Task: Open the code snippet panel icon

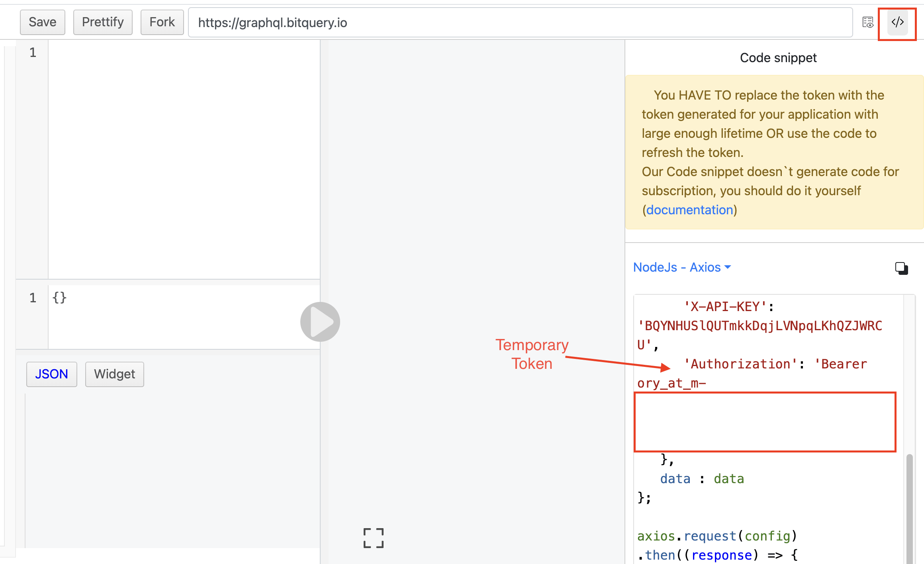Action: coord(897,22)
